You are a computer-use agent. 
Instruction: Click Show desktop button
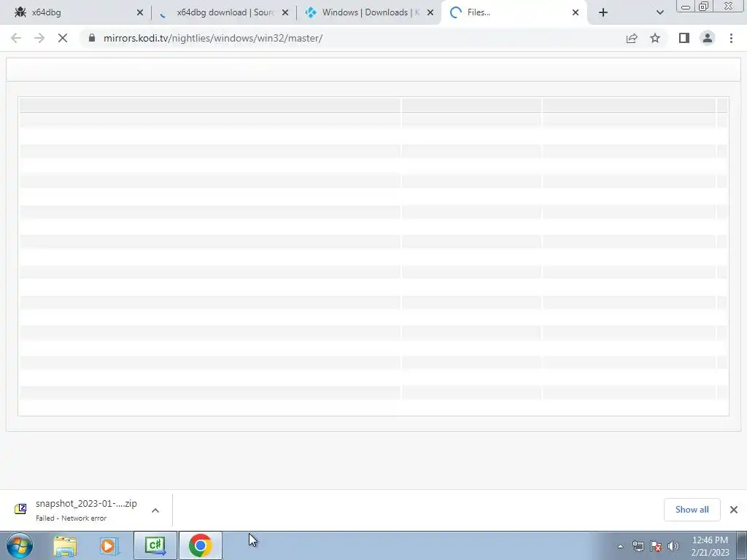pos(742,545)
